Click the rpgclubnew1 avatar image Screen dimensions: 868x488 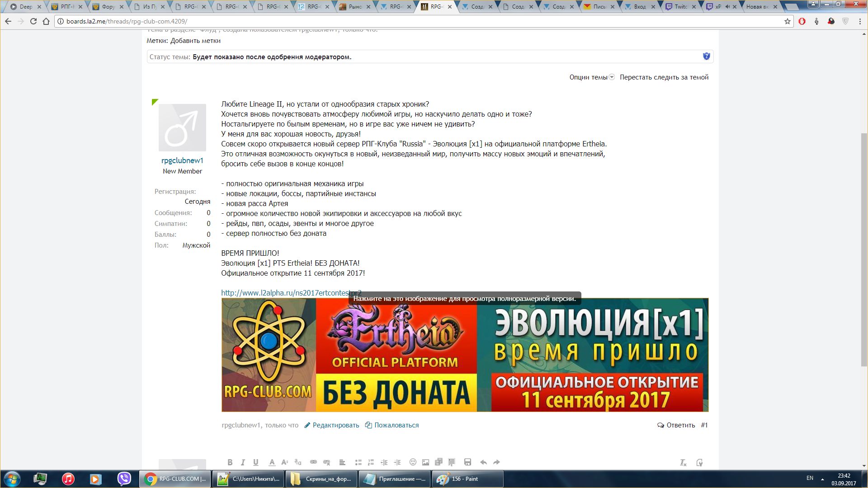coord(182,127)
